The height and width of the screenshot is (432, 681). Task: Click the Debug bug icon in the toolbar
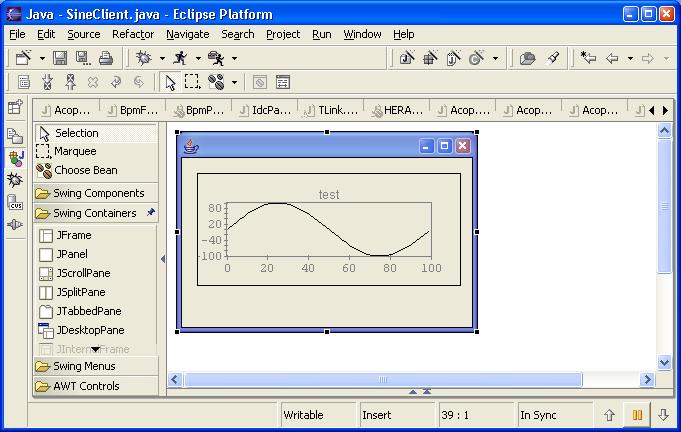click(144, 58)
